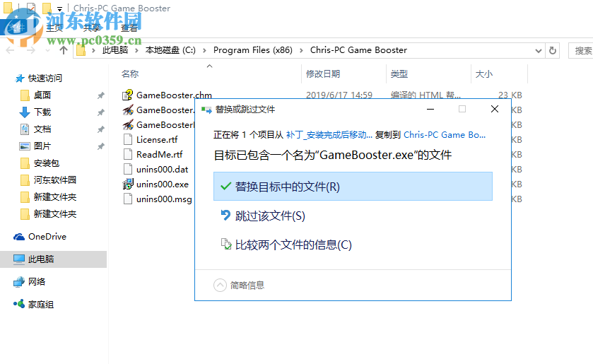
Task: Select 此电脑 in the navigation pane
Action: (x=53, y=259)
